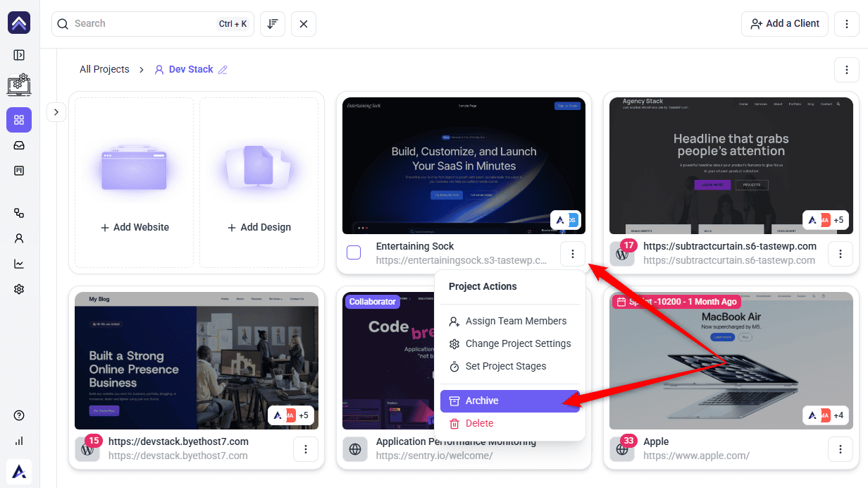Click the sprint date label on Apple card
This screenshot has width=868, height=488.
[676, 302]
